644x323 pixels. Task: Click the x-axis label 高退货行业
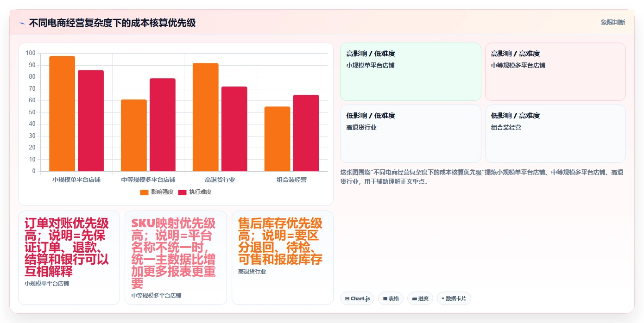pyautogui.click(x=220, y=180)
